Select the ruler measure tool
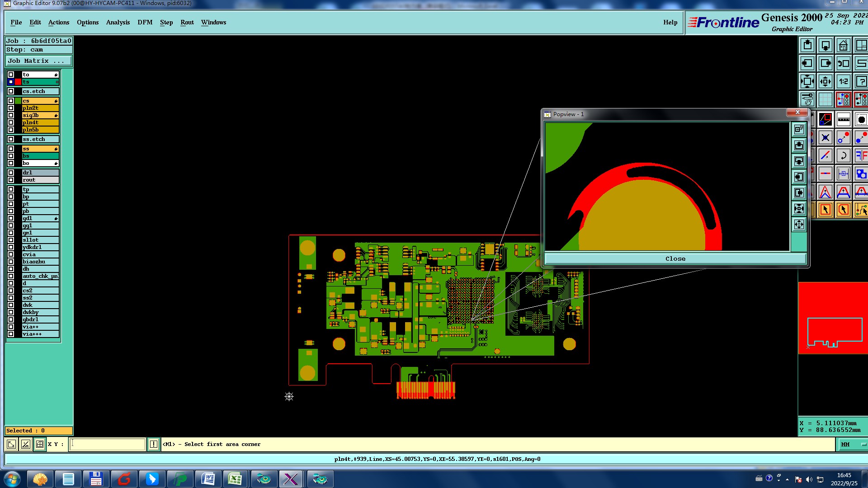Viewport: 868px width, 488px height. [x=843, y=119]
